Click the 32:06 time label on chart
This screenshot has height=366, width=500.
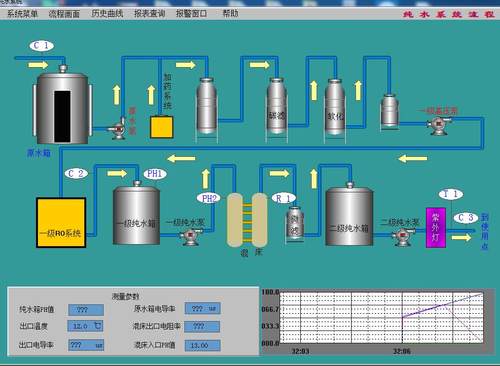click(x=402, y=351)
